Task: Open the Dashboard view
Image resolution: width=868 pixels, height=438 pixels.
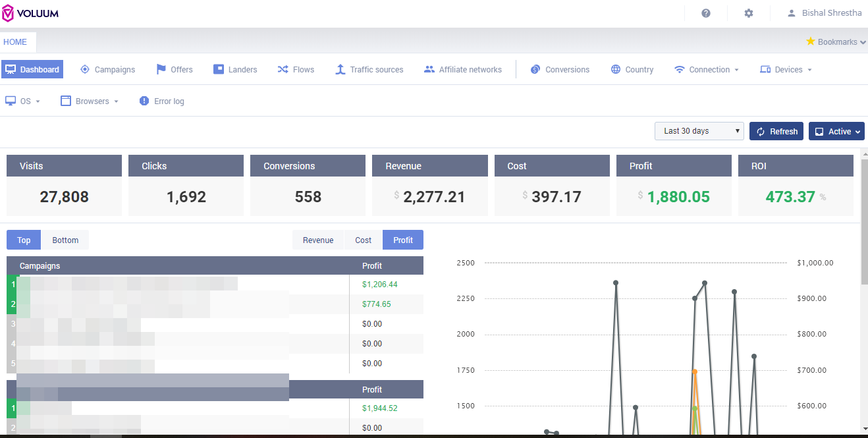Action: 32,69
